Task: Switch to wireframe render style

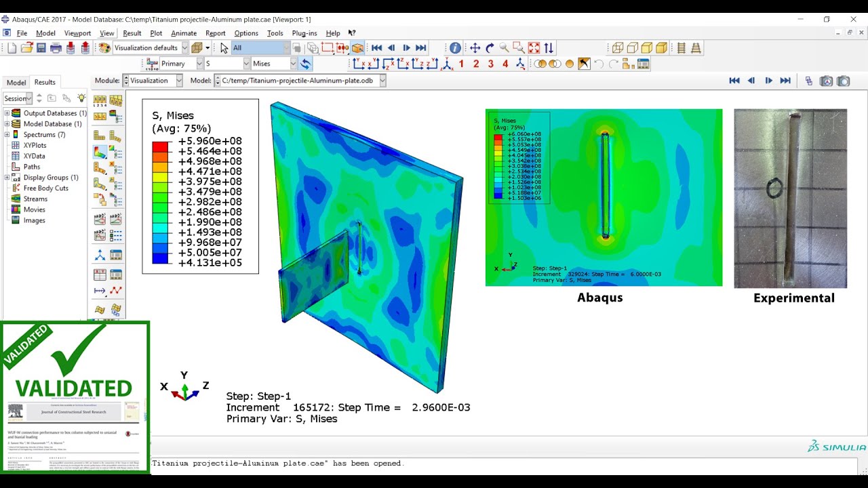Action: (x=617, y=47)
